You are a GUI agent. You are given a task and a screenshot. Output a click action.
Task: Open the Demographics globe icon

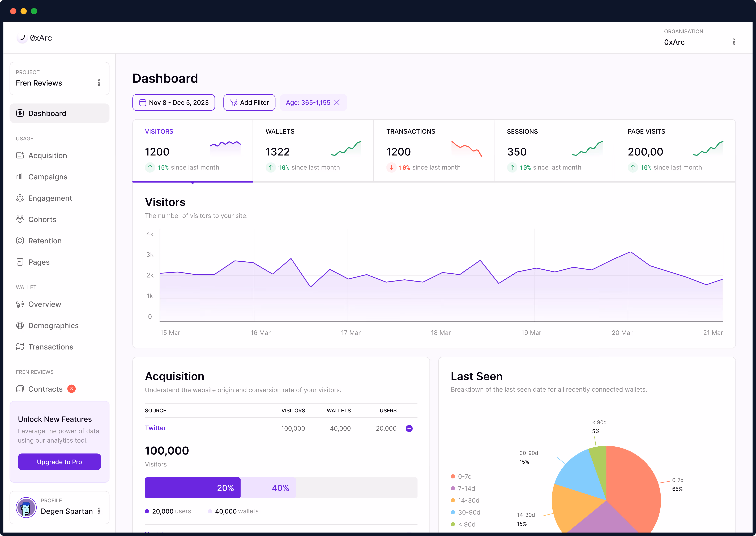click(20, 325)
